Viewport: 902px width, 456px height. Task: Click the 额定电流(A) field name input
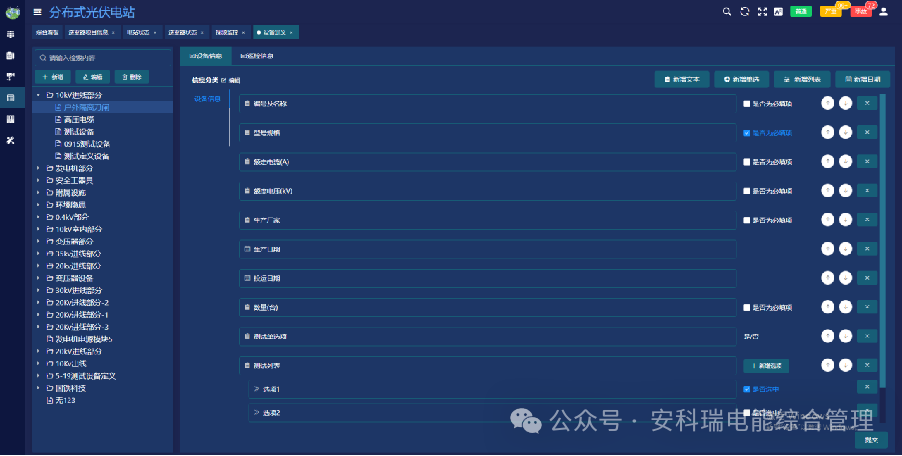pos(488,162)
